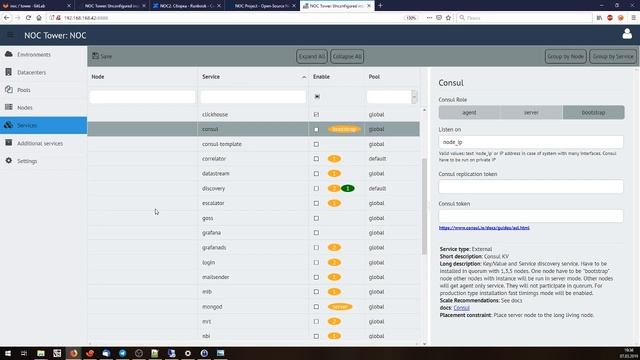The height and width of the screenshot is (360, 640).
Task: Open Datacenters in the sidebar
Action: (43, 72)
